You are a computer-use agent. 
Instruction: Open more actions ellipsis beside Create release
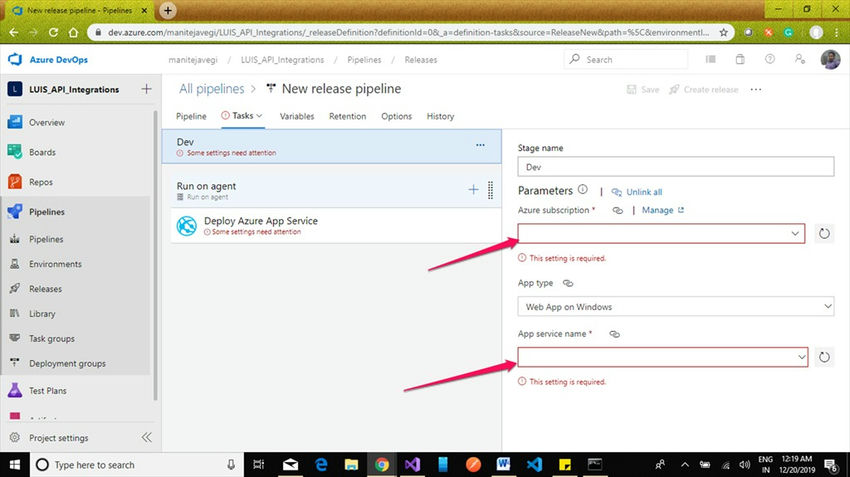click(x=756, y=89)
